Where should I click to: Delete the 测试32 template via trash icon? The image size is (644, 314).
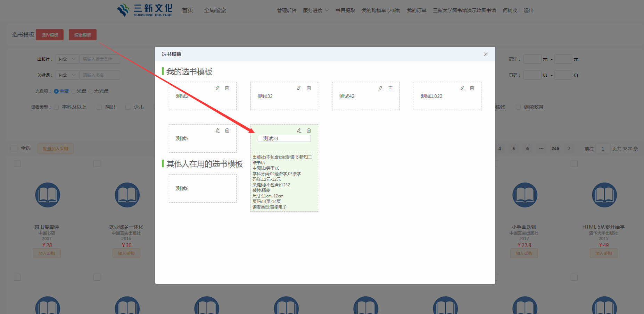309,88
